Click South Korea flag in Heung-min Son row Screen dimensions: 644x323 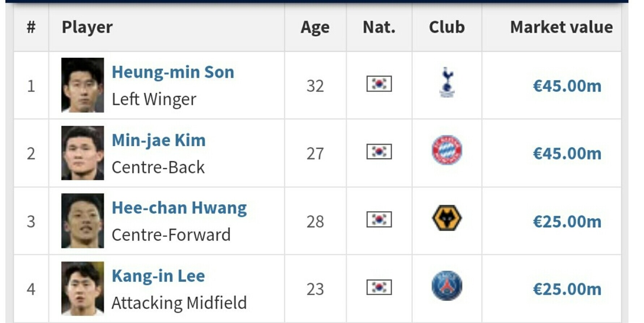coord(379,84)
